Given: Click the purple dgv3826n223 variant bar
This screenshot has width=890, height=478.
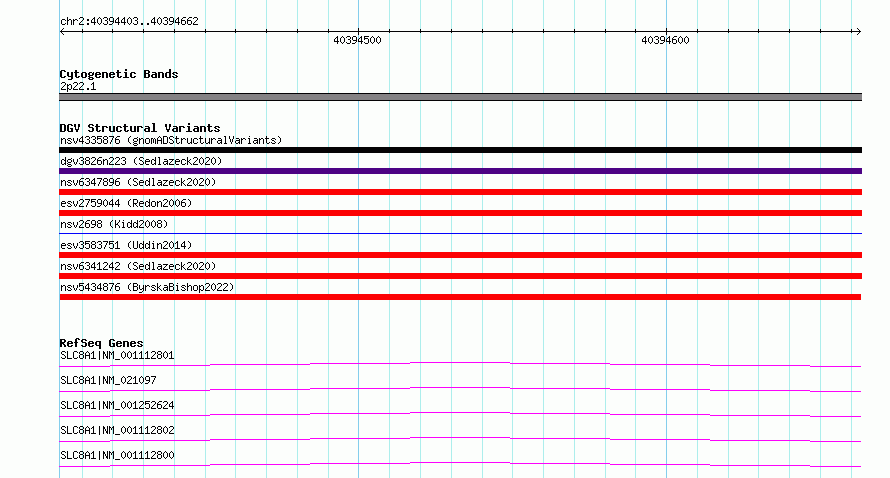Looking at the screenshot, I should (x=460, y=171).
